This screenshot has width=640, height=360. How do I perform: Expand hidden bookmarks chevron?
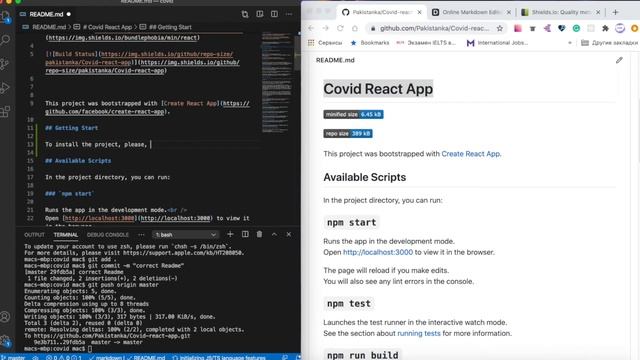570,42
